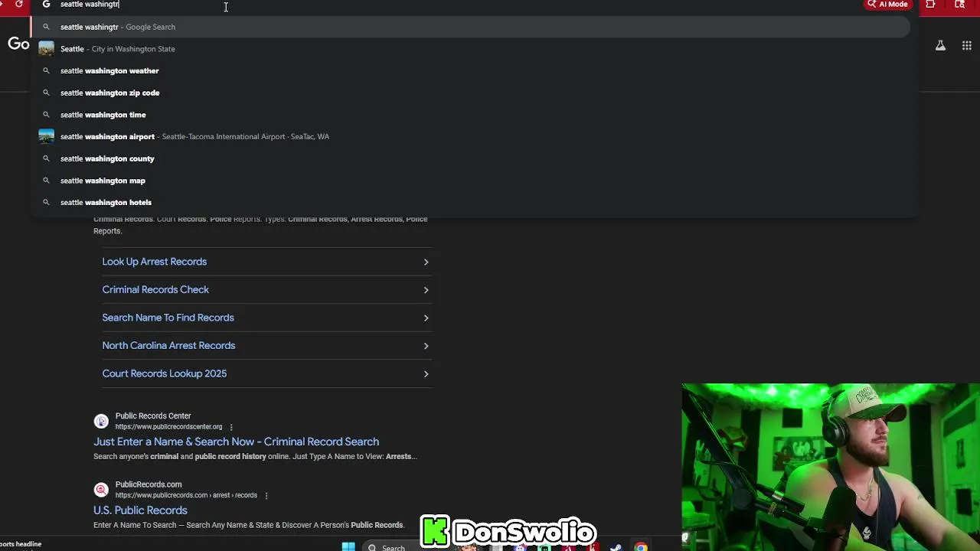Screen dimensions: 980x551
Task: Choose 'seattle washington hotels' suggestion
Action: tap(470, 202)
